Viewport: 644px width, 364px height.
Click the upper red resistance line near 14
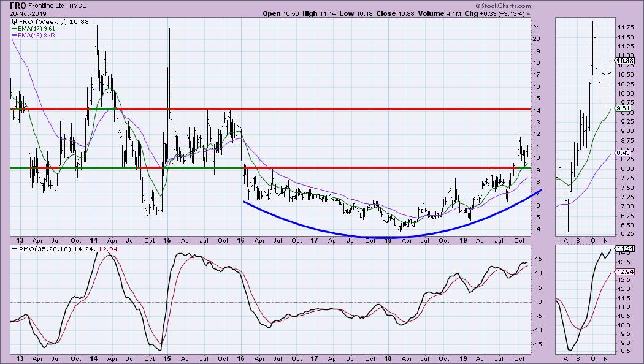click(270, 108)
